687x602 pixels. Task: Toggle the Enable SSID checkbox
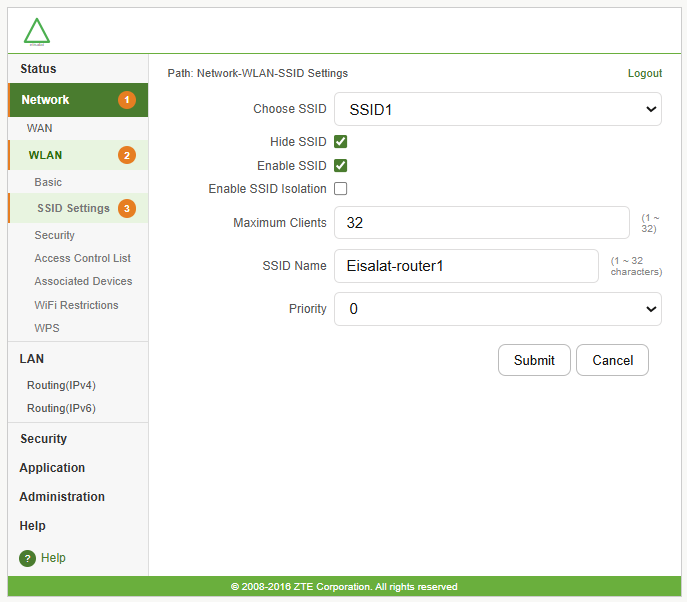pyautogui.click(x=340, y=166)
